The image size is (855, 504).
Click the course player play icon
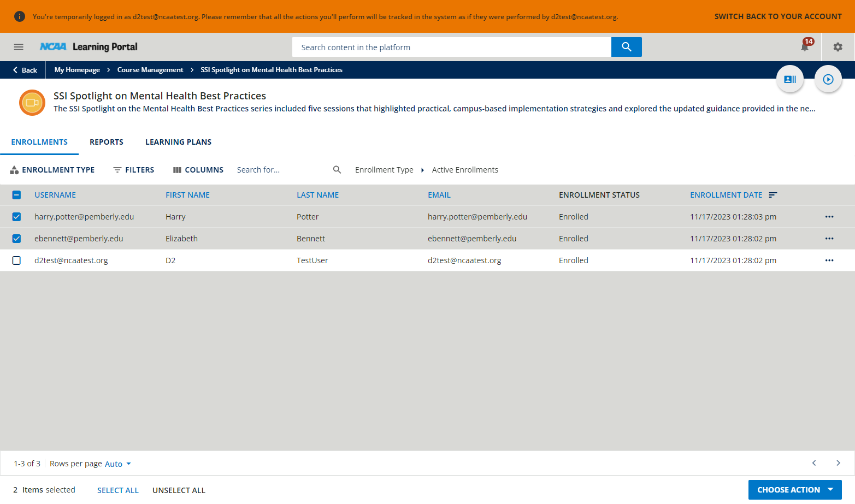pyautogui.click(x=828, y=79)
